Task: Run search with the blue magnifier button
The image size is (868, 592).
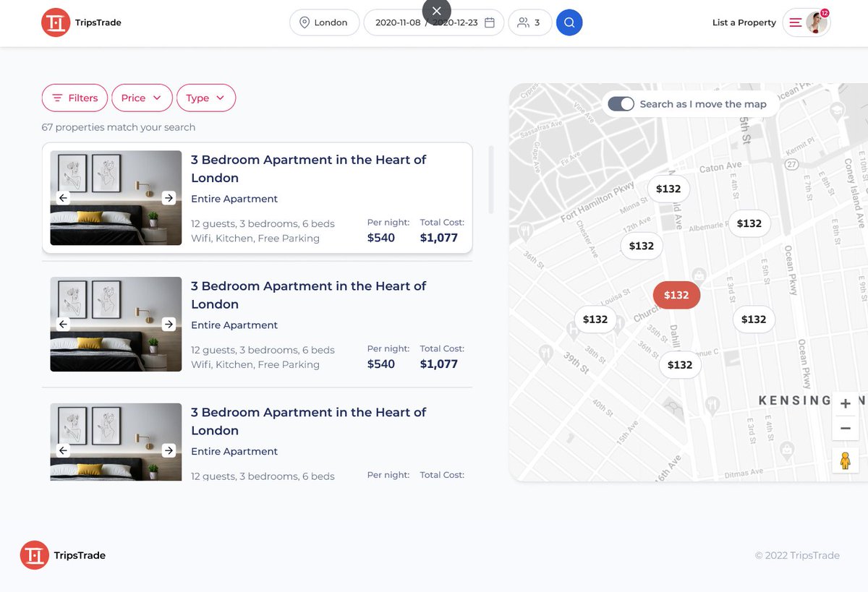Action: (x=569, y=22)
